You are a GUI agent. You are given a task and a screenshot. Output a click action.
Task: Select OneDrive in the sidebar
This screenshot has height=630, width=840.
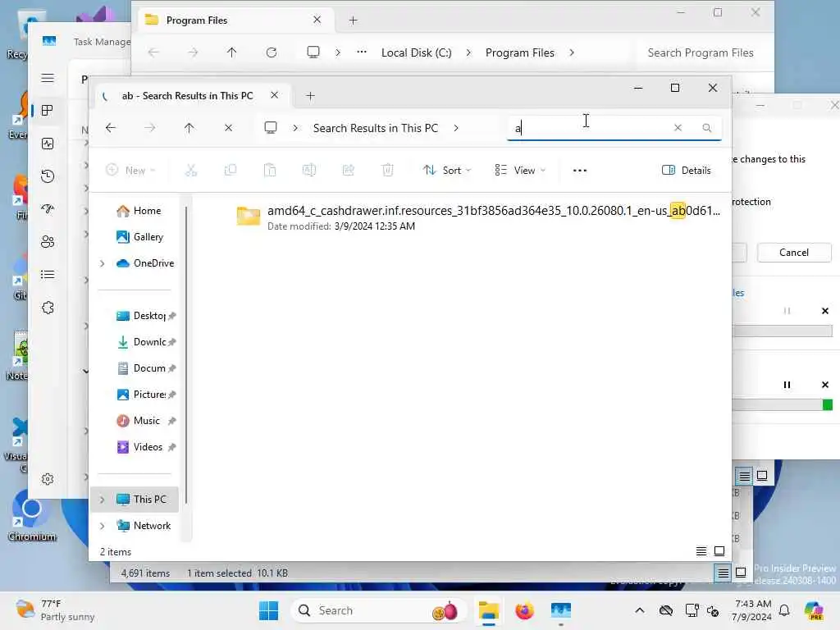coord(145,263)
